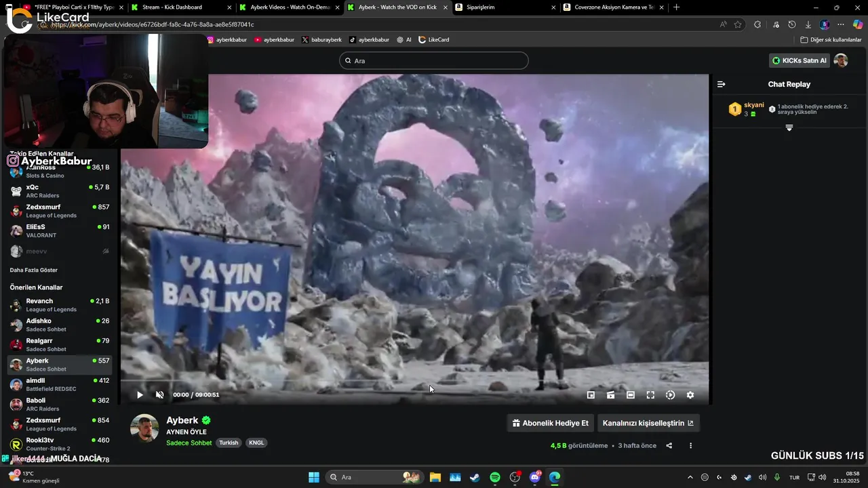Open the user profile avatar menu
868x488 pixels.
pyautogui.click(x=841, y=60)
